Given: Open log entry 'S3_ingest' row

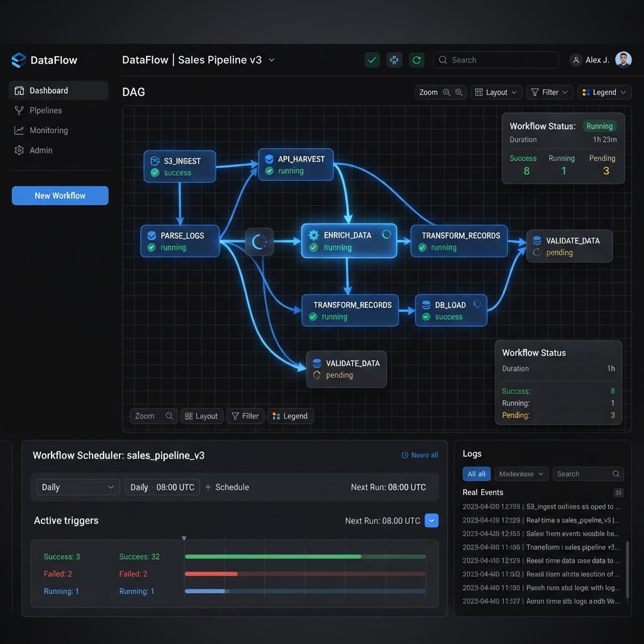Looking at the screenshot, I should click(541, 506).
